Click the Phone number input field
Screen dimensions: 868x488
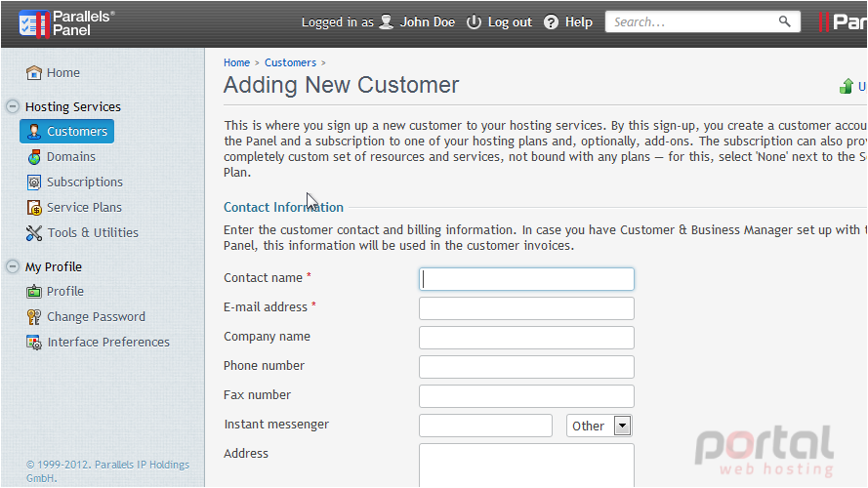click(526, 367)
